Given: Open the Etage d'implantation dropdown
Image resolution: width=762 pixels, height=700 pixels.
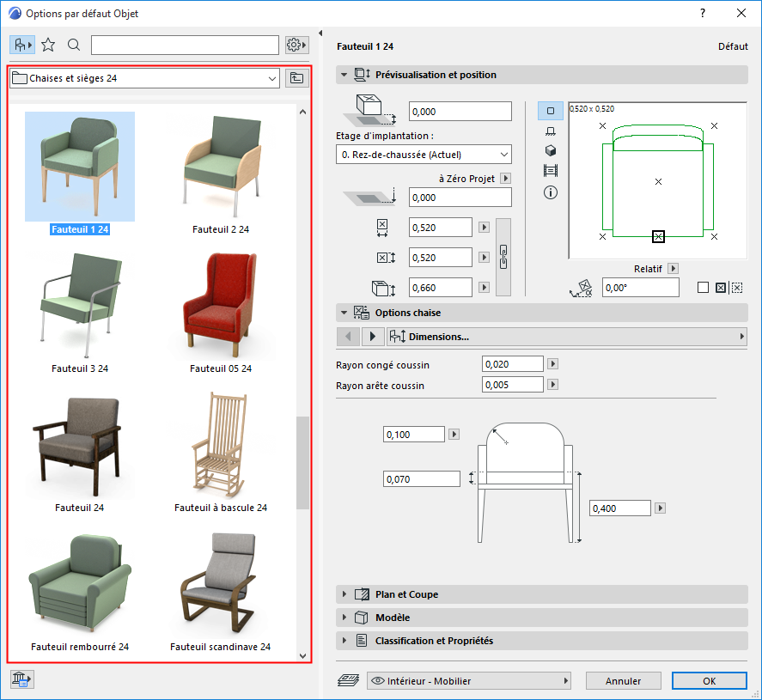Looking at the screenshot, I should pos(424,155).
